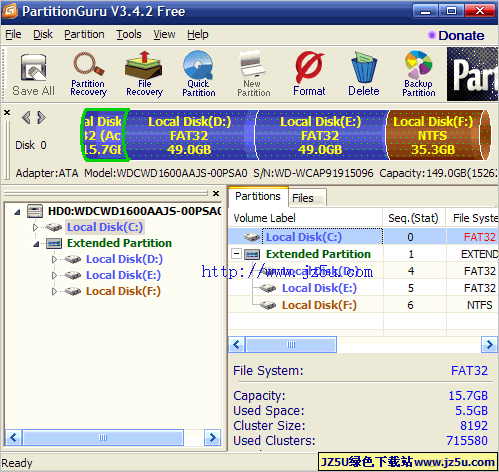The width and height of the screenshot is (499, 472).
Task: Open the File menu
Action: pyautogui.click(x=13, y=35)
